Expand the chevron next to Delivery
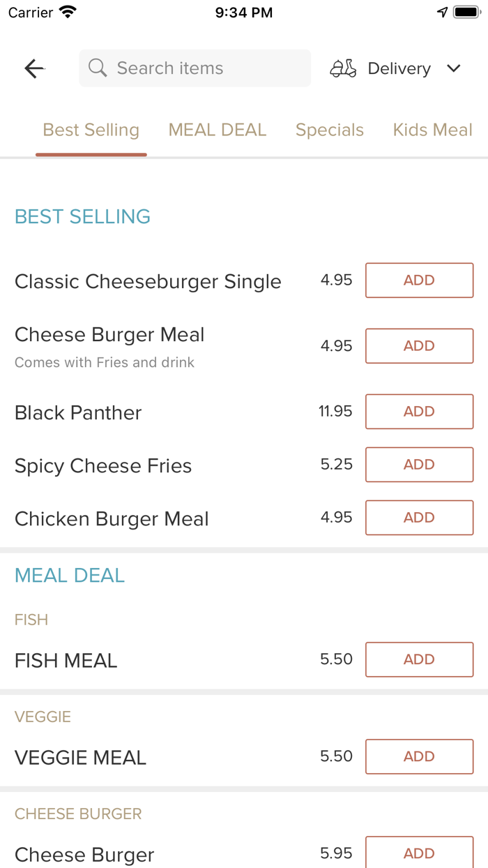The width and height of the screenshot is (488, 868). [453, 68]
